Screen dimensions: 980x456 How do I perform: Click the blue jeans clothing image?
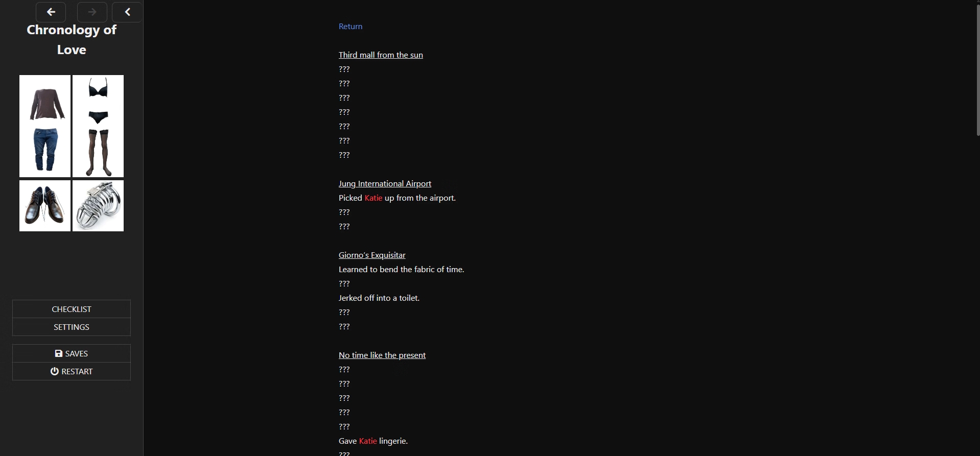(45, 149)
